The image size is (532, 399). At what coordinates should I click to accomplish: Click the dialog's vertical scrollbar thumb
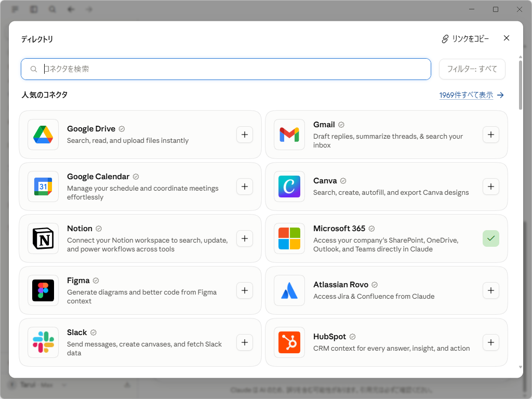coord(521,85)
